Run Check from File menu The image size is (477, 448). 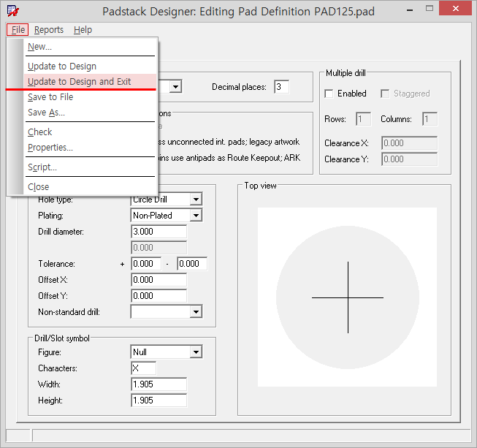pos(90,132)
